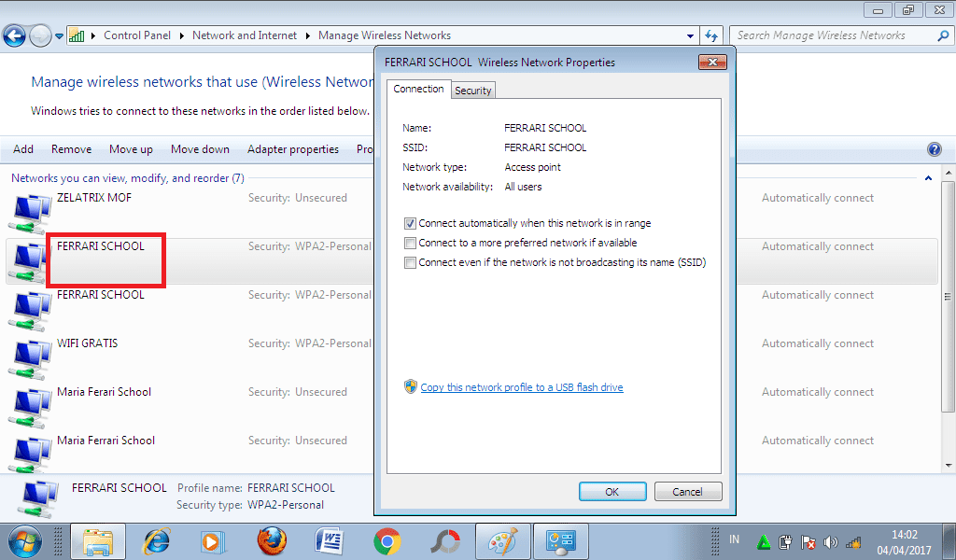
Task: Click the Internet Explorer taskbar icon
Action: click(x=156, y=540)
